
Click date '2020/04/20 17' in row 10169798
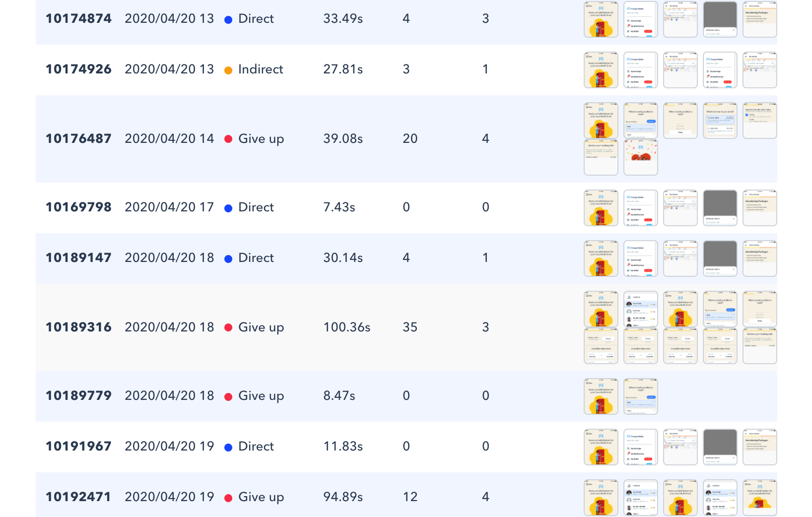pyautogui.click(x=169, y=207)
